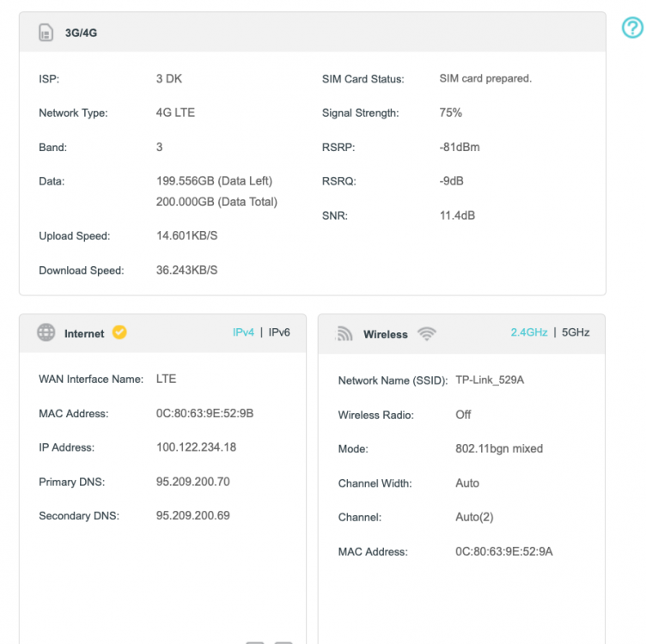The width and height of the screenshot is (646, 644).
Task: Click the wireless broadcast icon beside Wireless
Action: pyautogui.click(x=344, y=334)
